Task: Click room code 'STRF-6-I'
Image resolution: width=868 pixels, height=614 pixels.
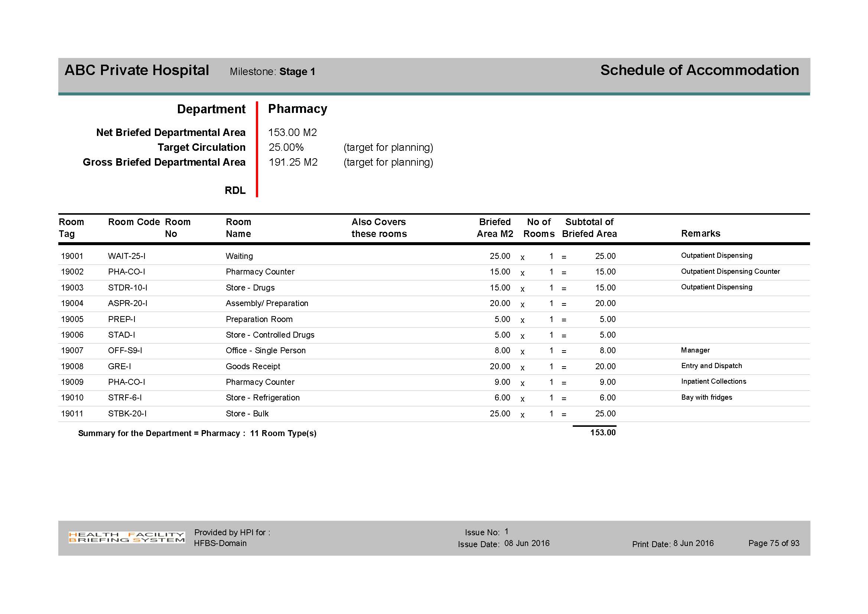Action: pos(125,398)
